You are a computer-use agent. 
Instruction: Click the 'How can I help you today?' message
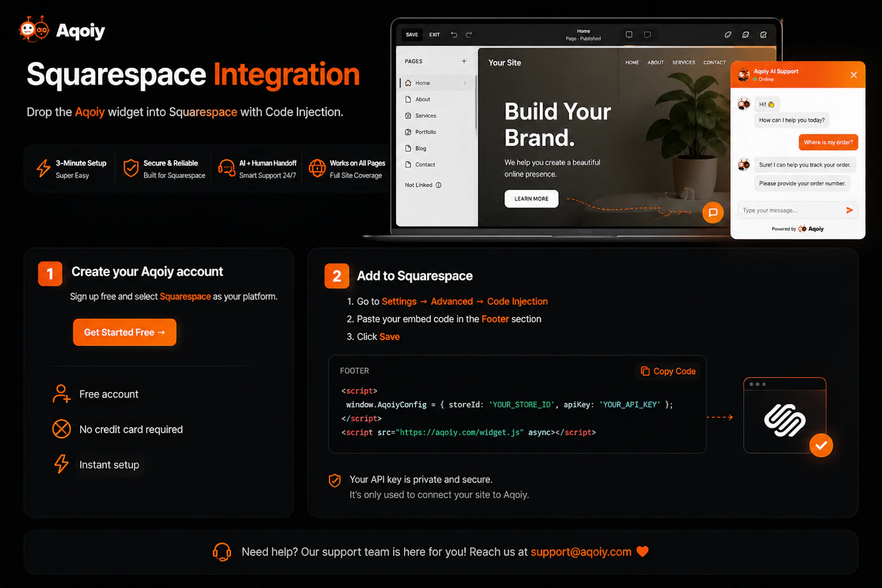[792, 120]
